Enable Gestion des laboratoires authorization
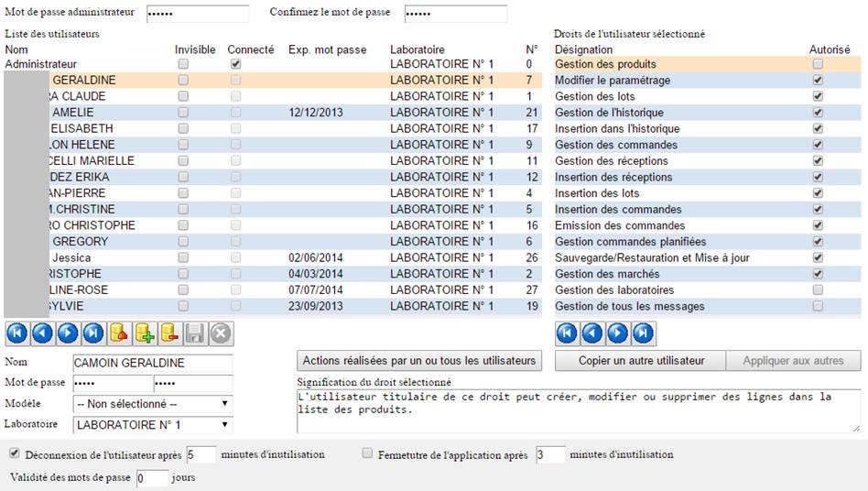Screen dimensions: 868x491 tap(818, 290)
